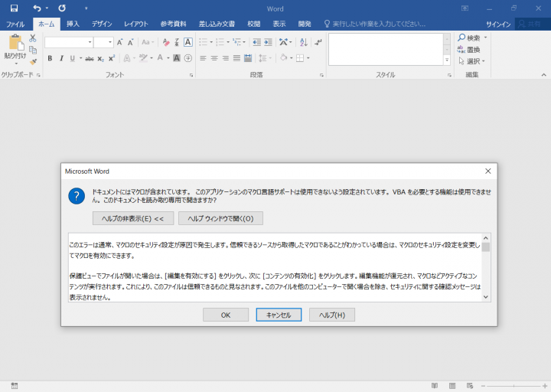Click Show/Hide paragraph marks icon

pyautogui.click(x=318, y=42)
